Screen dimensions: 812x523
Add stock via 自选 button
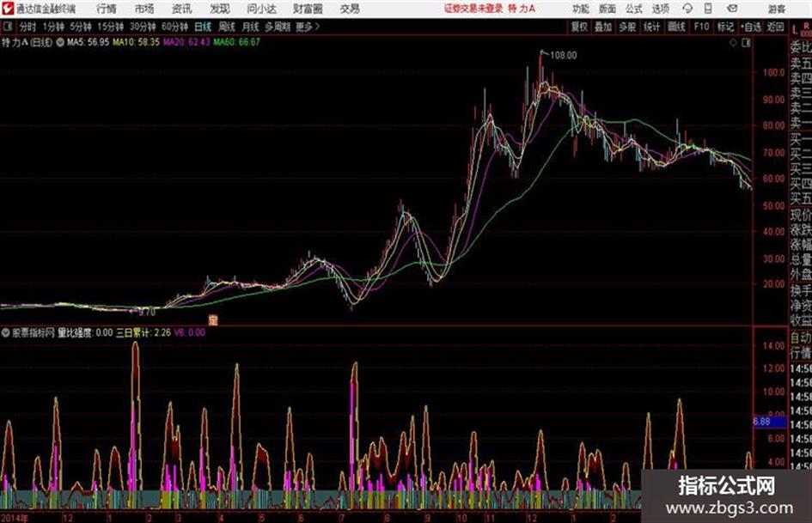pos(751,27)
